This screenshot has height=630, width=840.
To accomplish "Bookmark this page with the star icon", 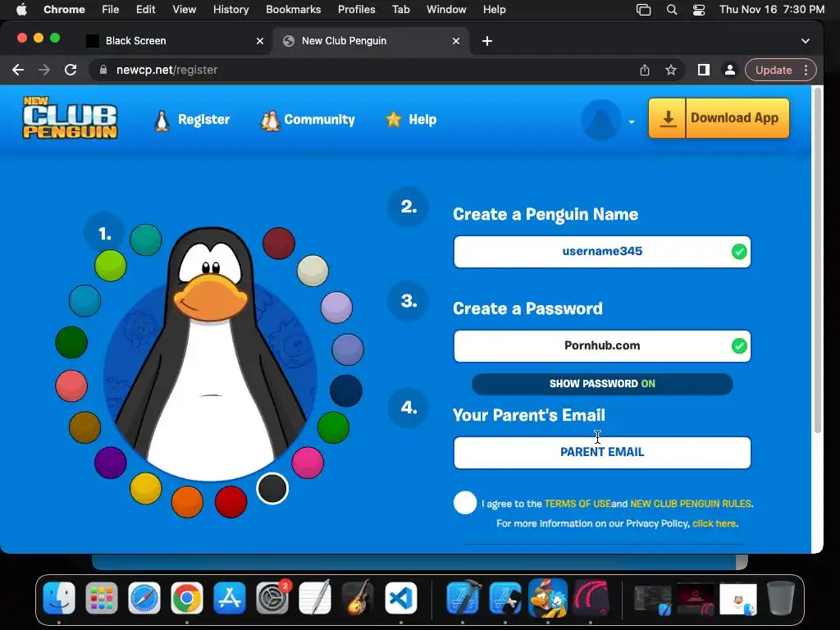I will pos(671,70).
